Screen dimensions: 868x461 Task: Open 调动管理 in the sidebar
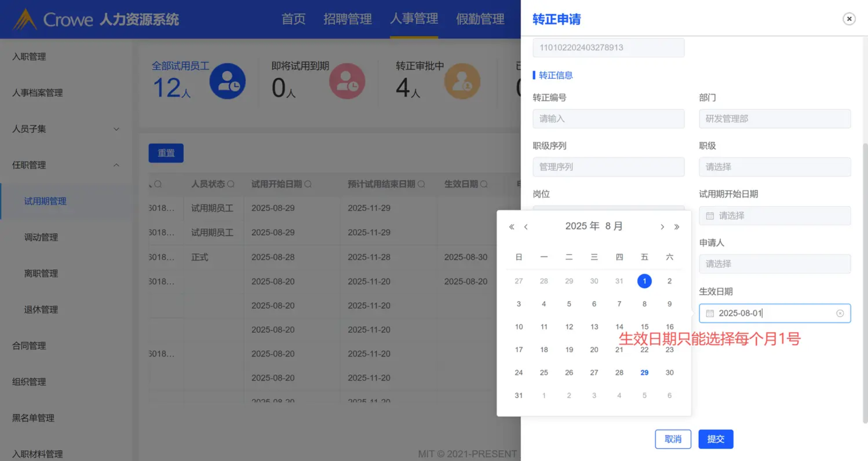(41, 237)
